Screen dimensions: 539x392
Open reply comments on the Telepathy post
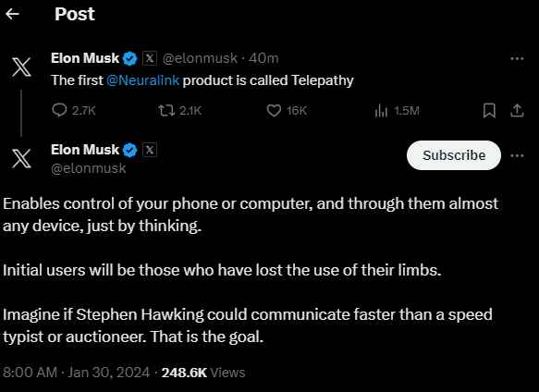pos(74,110)
